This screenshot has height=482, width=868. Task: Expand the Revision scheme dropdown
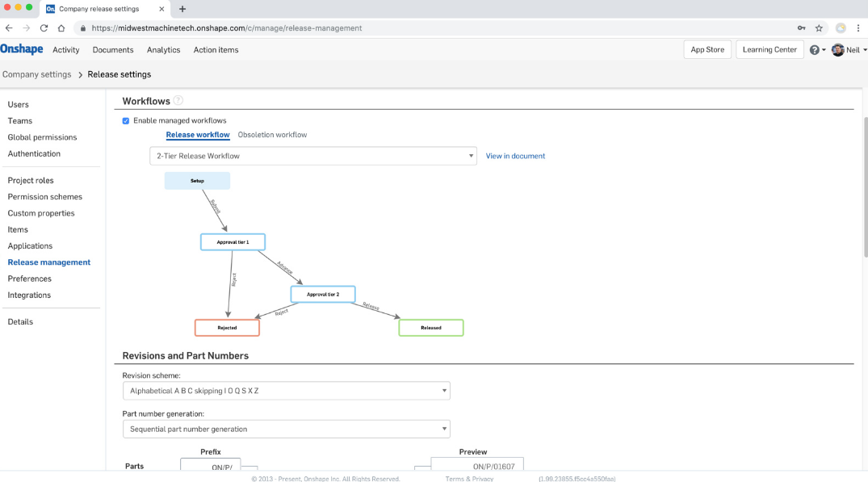pyautogui.click(x=286, y=391)
